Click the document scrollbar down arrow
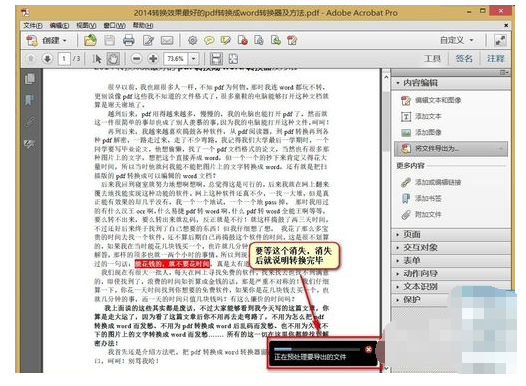This screenshot has height=386, width=526. (386, 369)
